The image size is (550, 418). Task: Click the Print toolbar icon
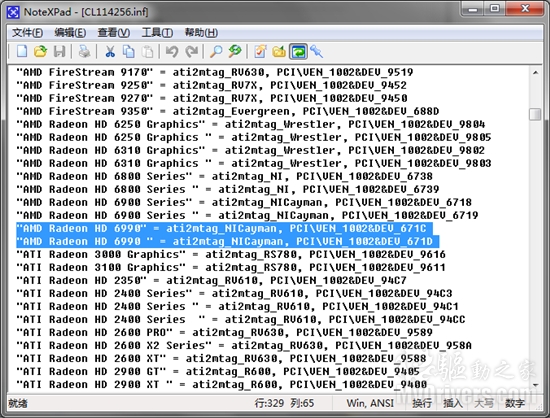pos(84,52)
